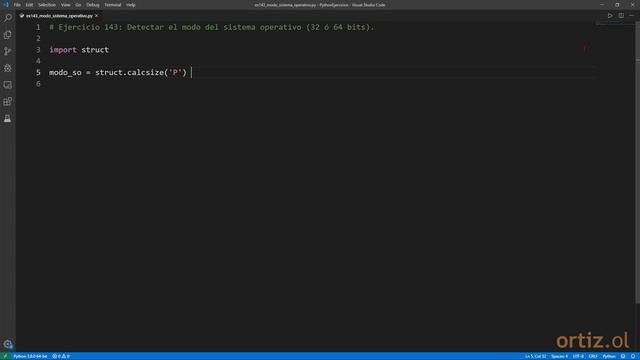Open the Explorer files view
Image resolution: width=640 pixels, height=360 pixels.
(8, 35)
